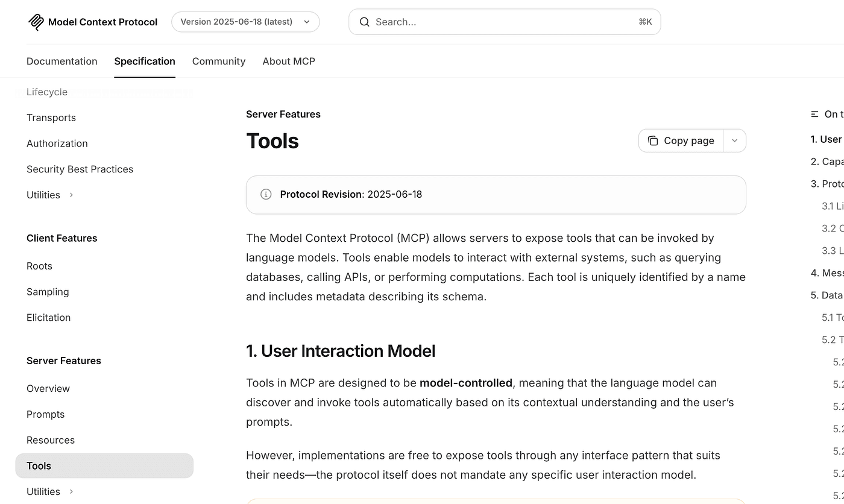
Task: Open the Copy page options chevron
Action: click(734, 140)
